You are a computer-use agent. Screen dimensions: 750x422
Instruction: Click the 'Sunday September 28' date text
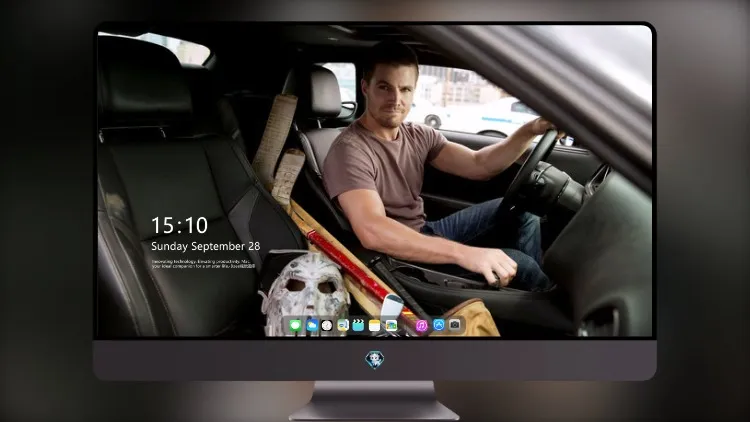[206, 246]
